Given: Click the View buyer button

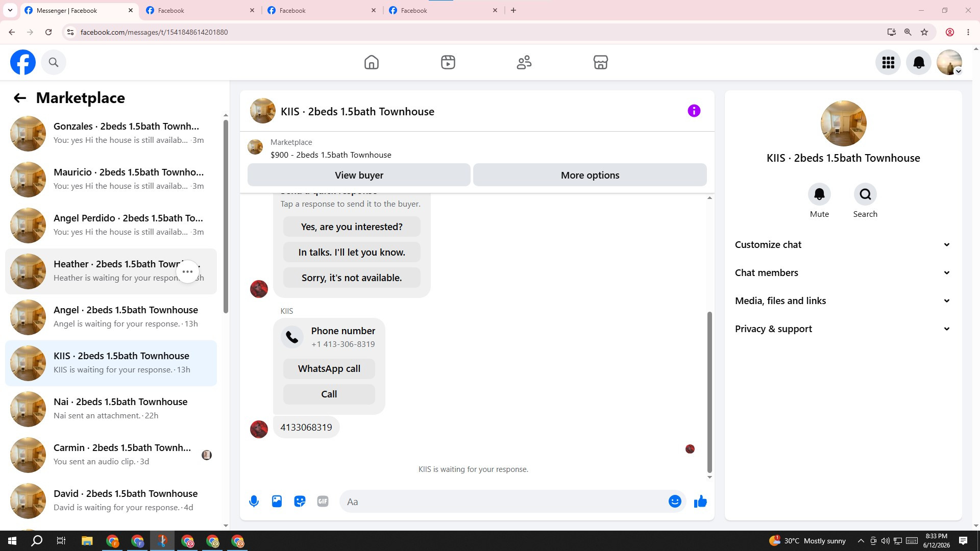Looking at the screenshot, I should click(x=359, y=175).
